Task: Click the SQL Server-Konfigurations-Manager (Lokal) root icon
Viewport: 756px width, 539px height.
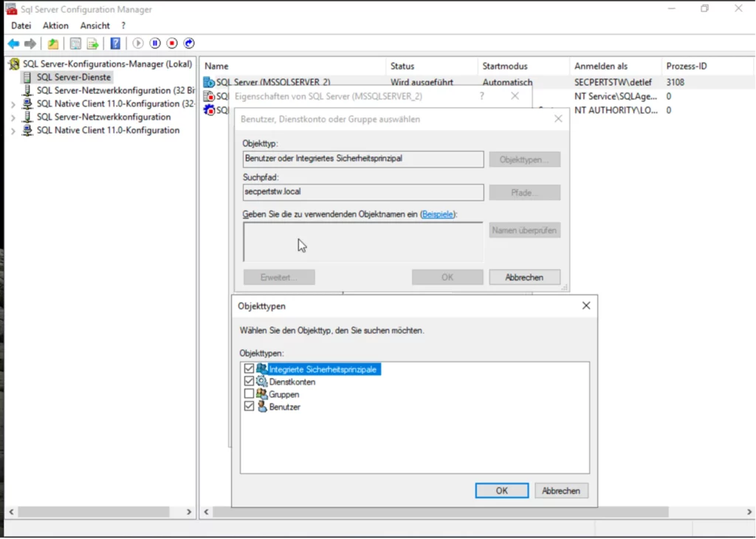Action: (x=15, y=63)
